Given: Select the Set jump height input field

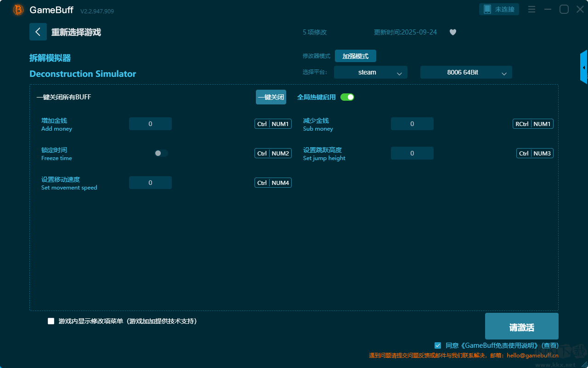Looking at the screenshot, I should (412, 153).
